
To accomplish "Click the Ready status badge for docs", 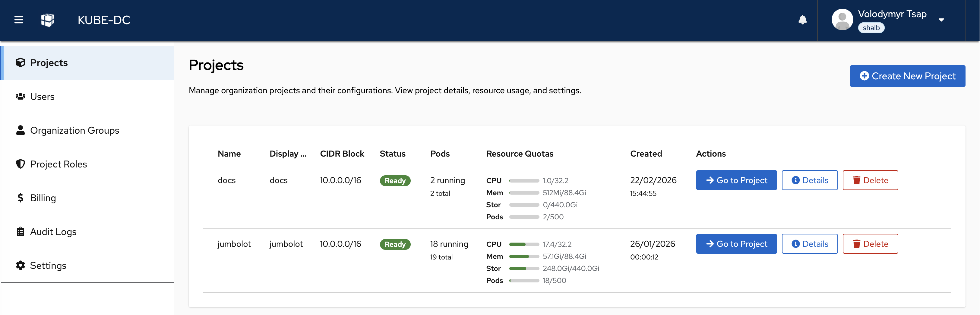I will (x=395, y=181).
